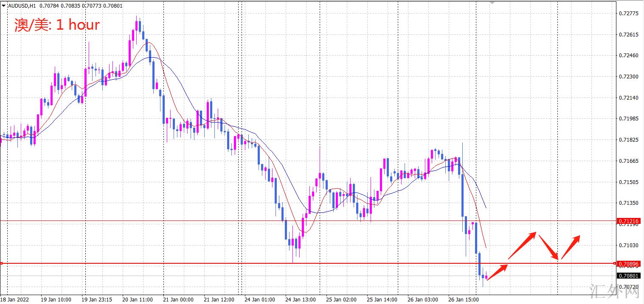Viewport: 644px width, 304px height.
Task: Click the 0.70835 high value in the header
Action: coord(66,6)
